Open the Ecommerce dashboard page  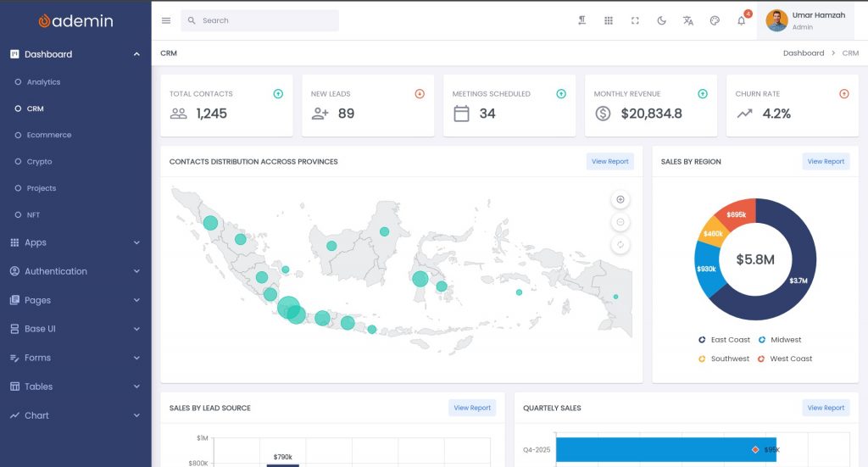49,135
